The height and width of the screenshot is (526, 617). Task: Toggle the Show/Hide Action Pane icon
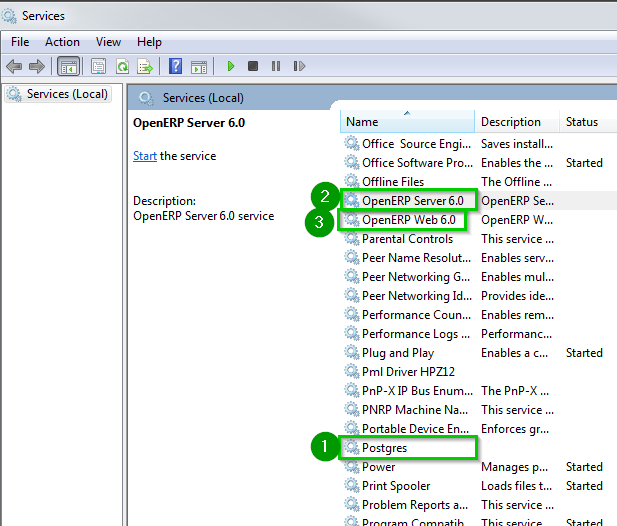coord(198,66)
